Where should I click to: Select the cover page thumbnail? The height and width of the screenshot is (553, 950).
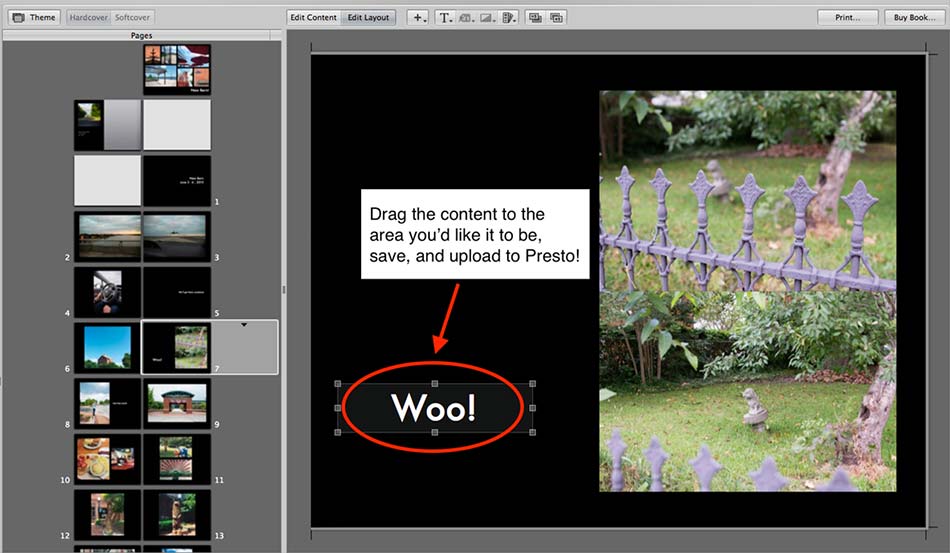tap(177, 69)
